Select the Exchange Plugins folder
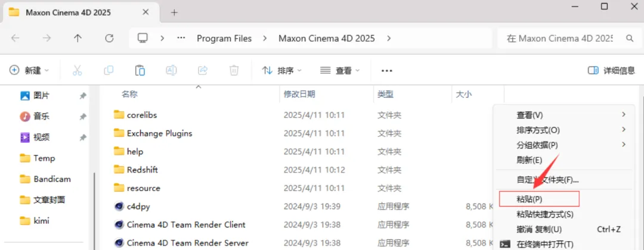The width and height of the screenshot is (644, 250). click(159, 133)
